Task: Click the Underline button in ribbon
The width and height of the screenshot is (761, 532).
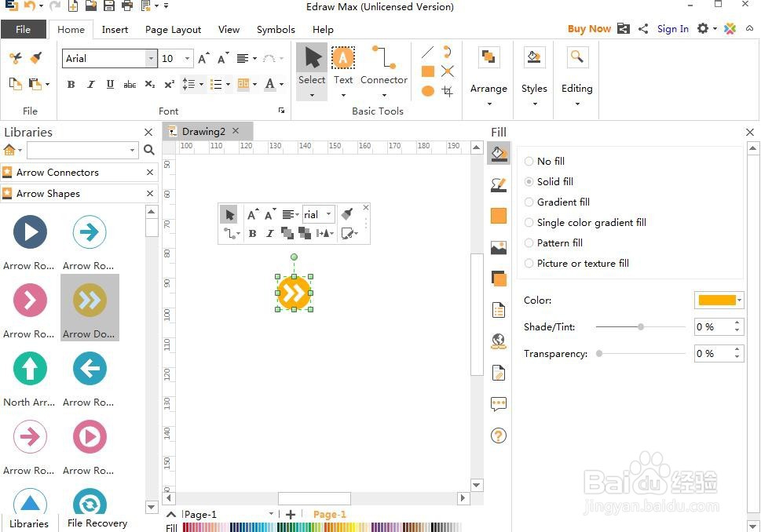Action: point(110,85)
